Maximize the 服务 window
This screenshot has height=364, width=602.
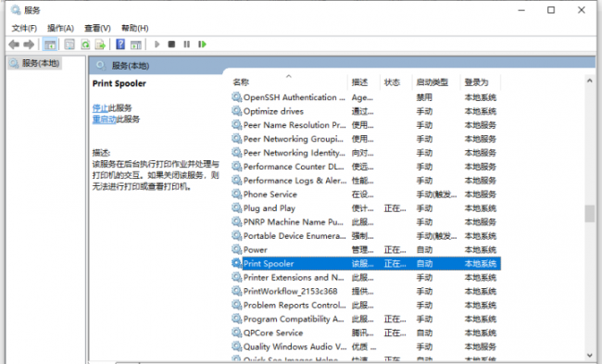[x=551, y=10]
